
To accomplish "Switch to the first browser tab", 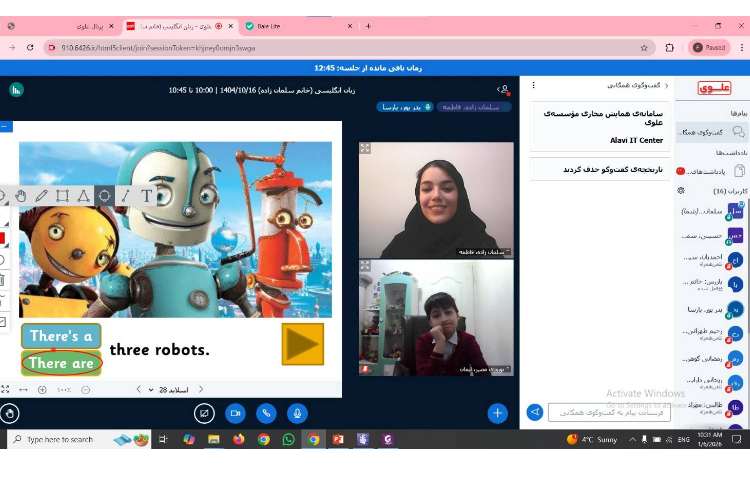I will 62,26.
